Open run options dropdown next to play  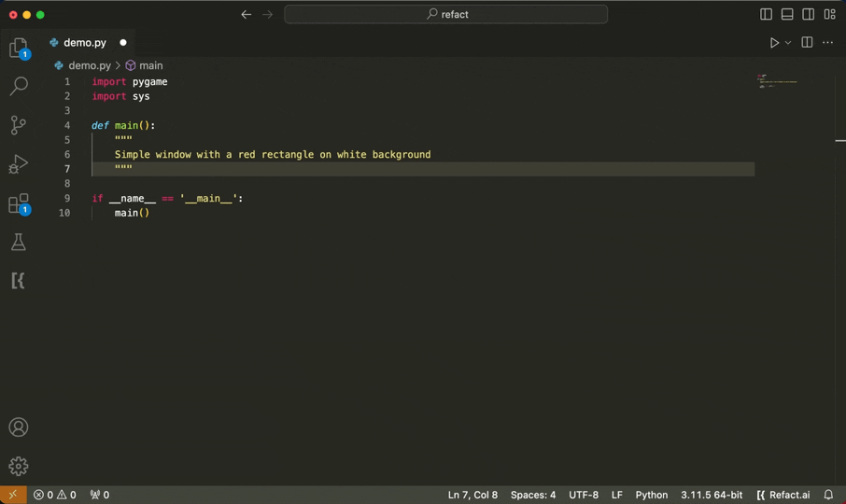click(x=788, y=43)
